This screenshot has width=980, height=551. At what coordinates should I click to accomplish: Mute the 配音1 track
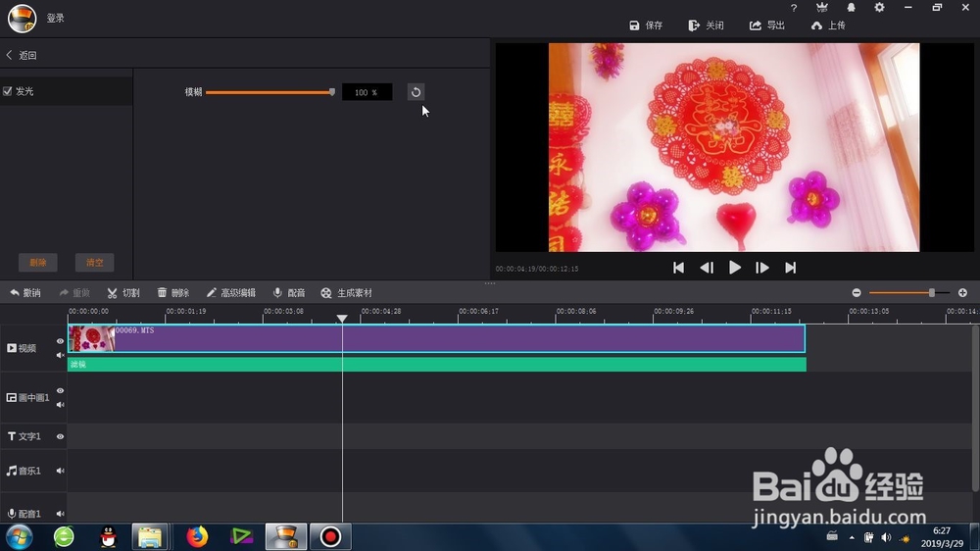[x=60, y=514]
